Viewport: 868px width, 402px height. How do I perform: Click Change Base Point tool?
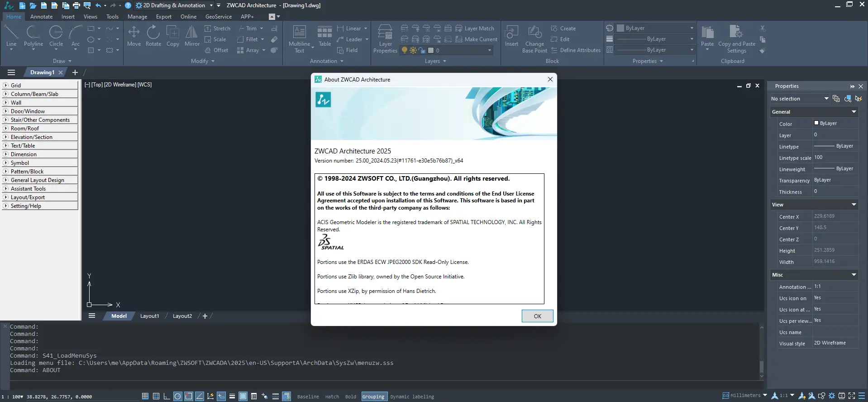tap(534, 39)
